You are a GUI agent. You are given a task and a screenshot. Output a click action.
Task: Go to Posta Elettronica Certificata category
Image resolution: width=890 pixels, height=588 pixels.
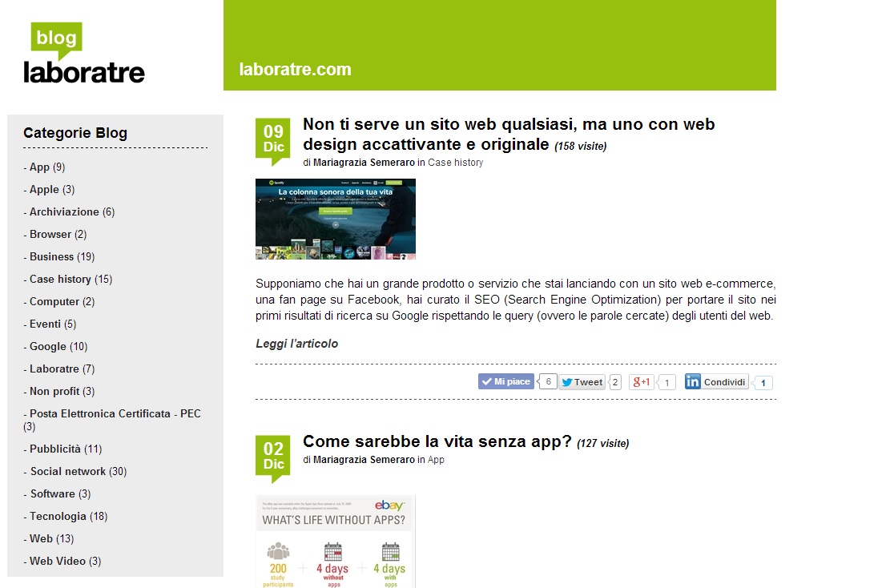point(115,413)
